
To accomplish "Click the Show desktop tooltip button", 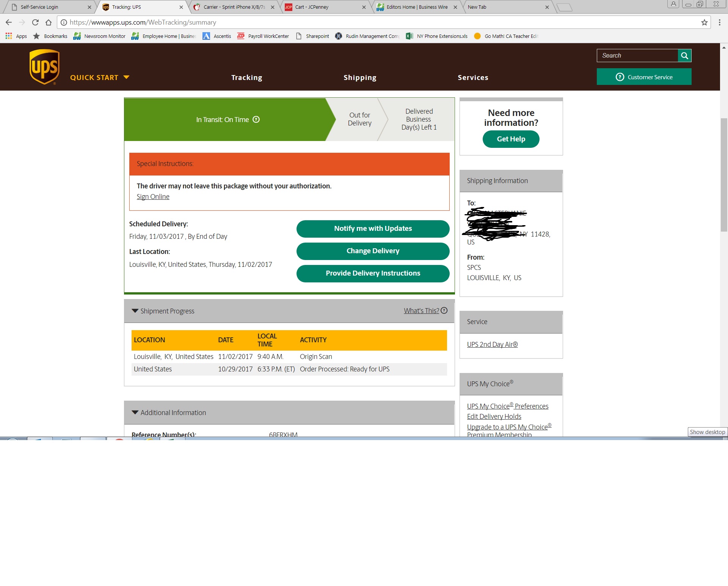I will pyautogui.click(x=707, y=432).
